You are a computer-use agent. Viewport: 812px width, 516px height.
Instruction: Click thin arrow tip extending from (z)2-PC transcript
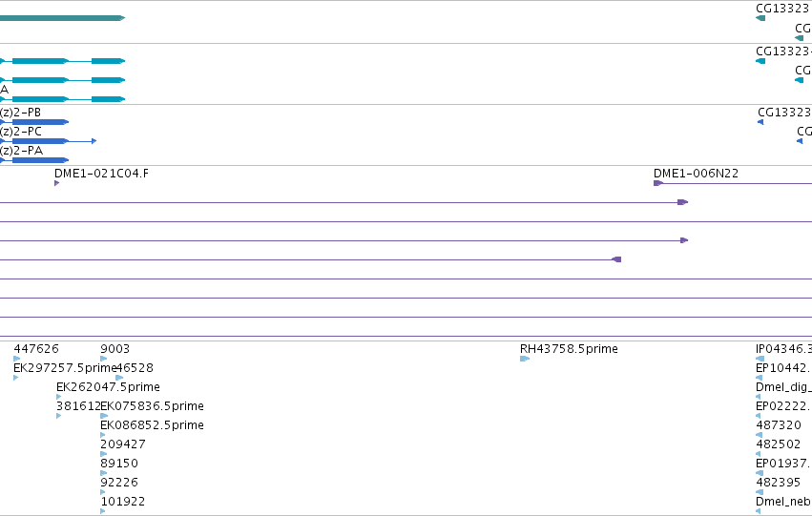[94, 141]
